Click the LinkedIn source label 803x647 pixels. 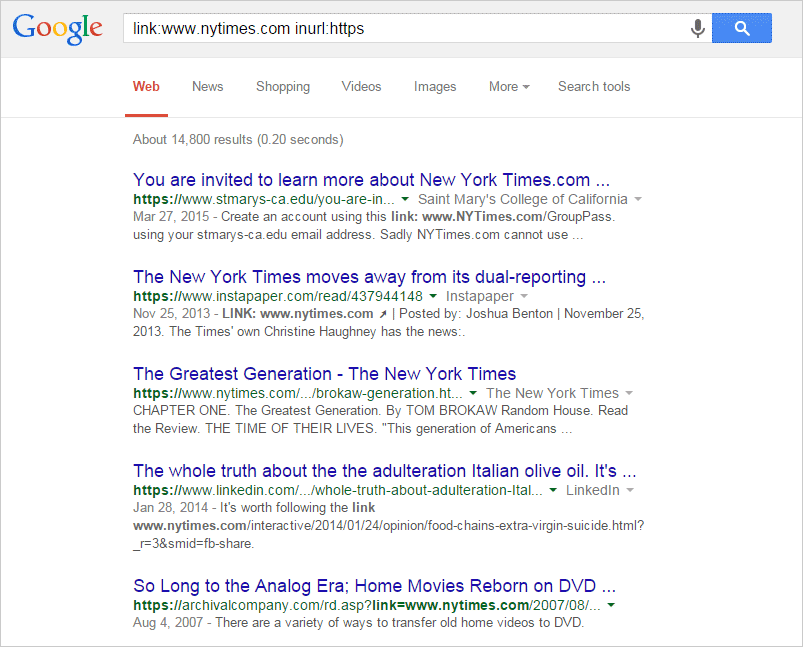pos(593,490)
